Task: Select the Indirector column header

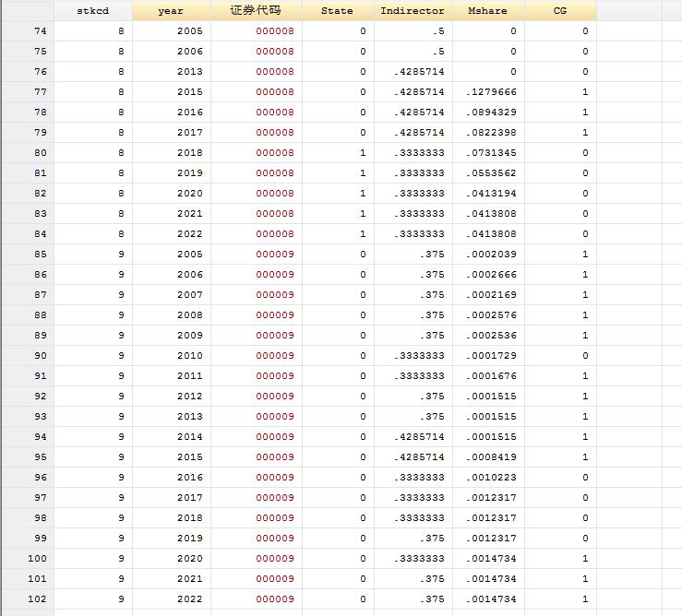Action: point(413,10)
